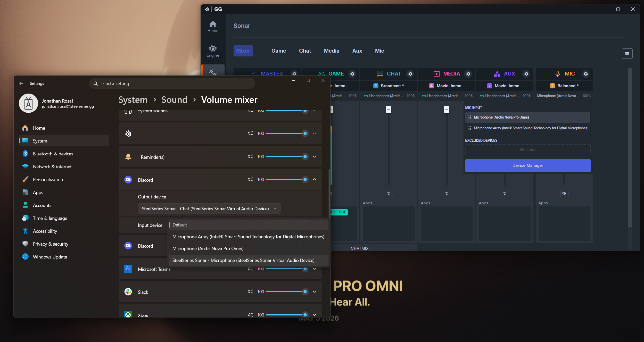Choose Default in the Input device list
This screenshot has width=644, height=342.
[x=249, y=225]
